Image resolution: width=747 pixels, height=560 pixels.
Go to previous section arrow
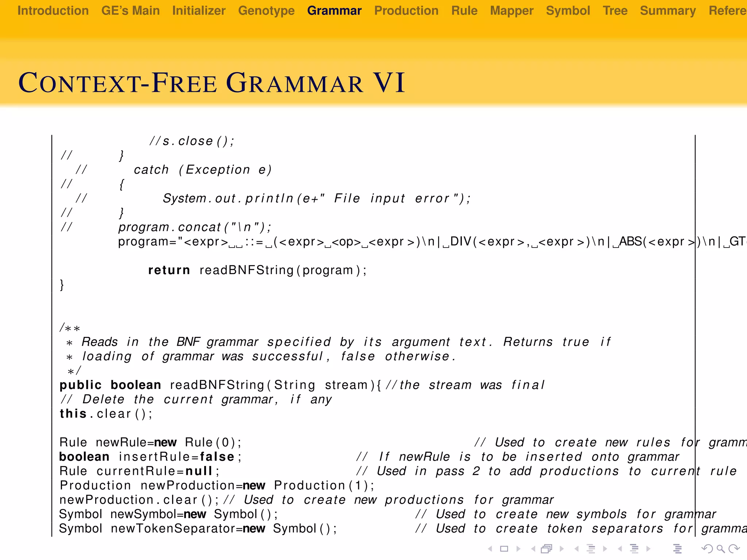pos(620,549)
